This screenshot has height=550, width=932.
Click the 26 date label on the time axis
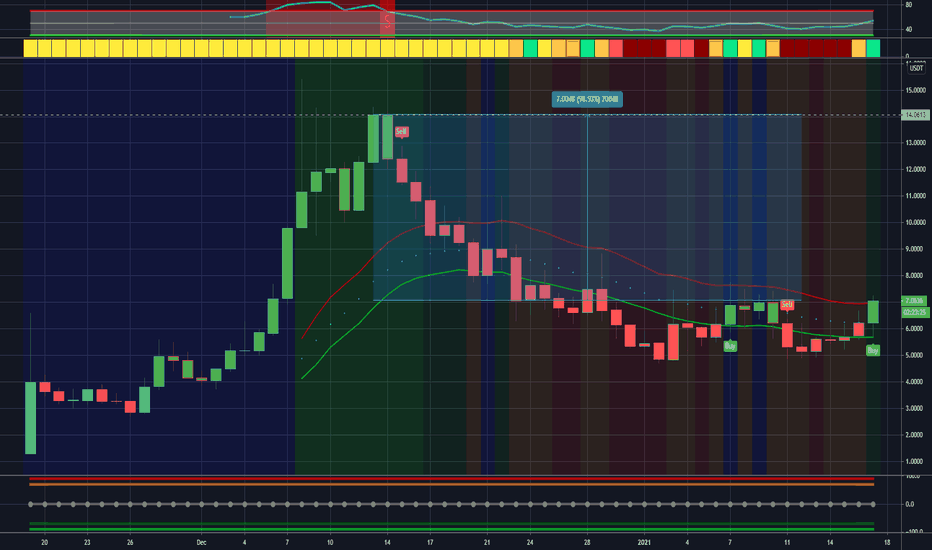(x=130, y=542)
